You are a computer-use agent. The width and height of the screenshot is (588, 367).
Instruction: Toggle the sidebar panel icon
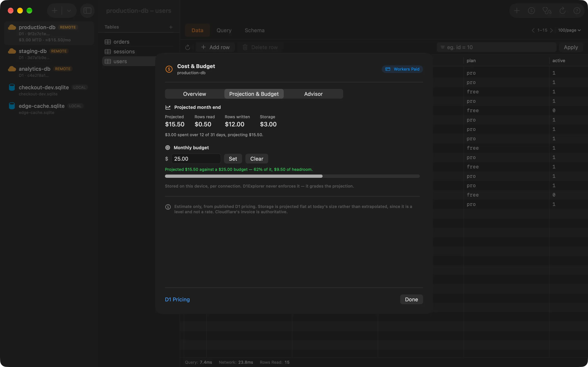pos(87,11)
